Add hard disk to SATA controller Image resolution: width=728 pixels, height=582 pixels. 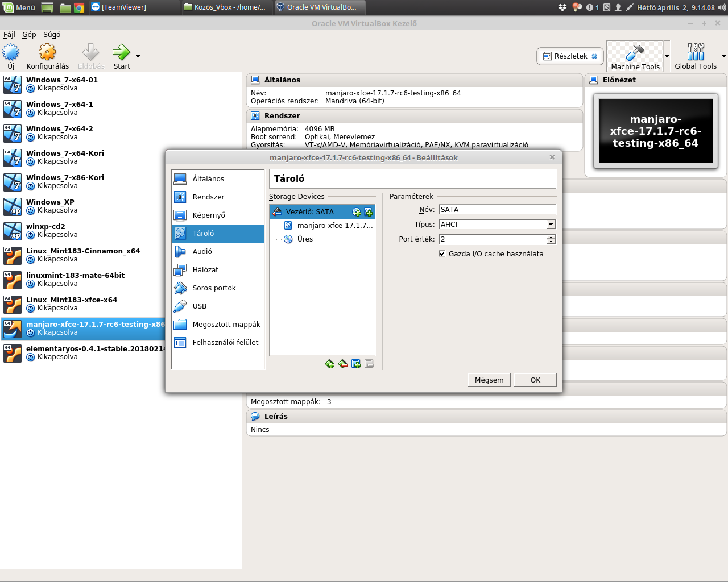(369, 212)
